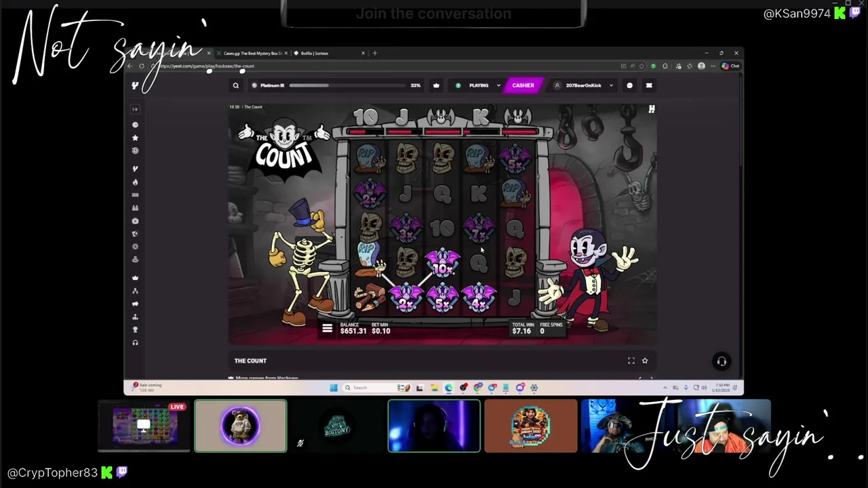Favorite The Count with the star icon
The height and width of the screenshot is (488, 868).
(645, 361)
